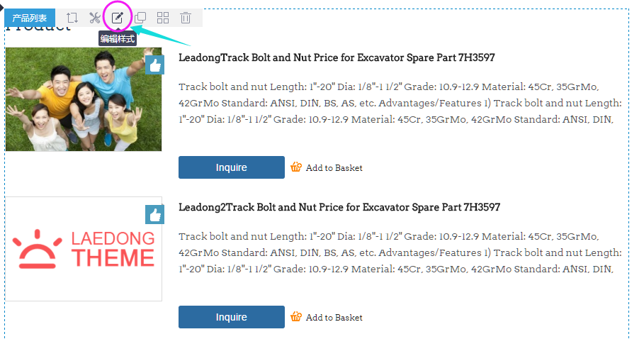Open the Leadong2Track Bolt and Nut product title
The image size is (644, 339).
pyautogui.click(x=339, y=207)
